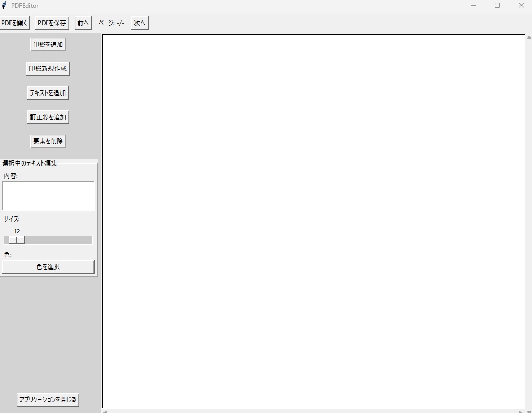Viewport: 532px width, 413px height.
Task: Click the PDFを開く button
Action: (x=14, y=23)
